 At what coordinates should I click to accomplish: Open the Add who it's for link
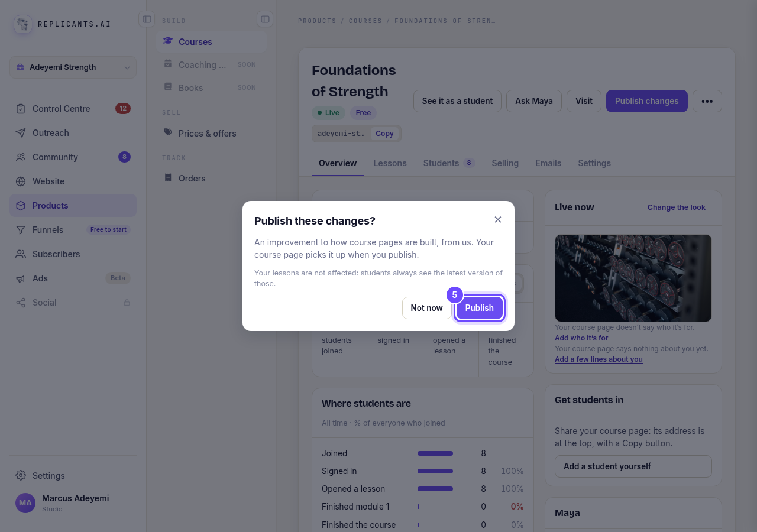tap(581, 338)
